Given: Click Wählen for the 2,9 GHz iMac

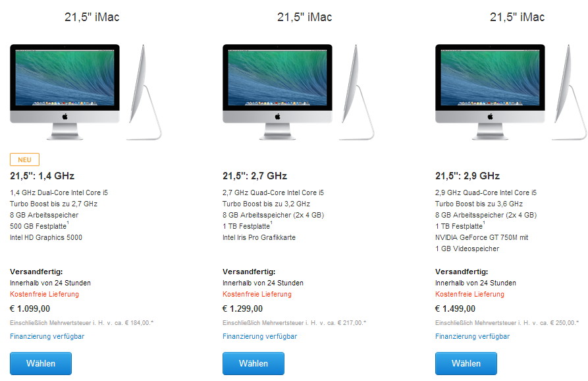Looking at the screenshot, I should tap(466, 363).
